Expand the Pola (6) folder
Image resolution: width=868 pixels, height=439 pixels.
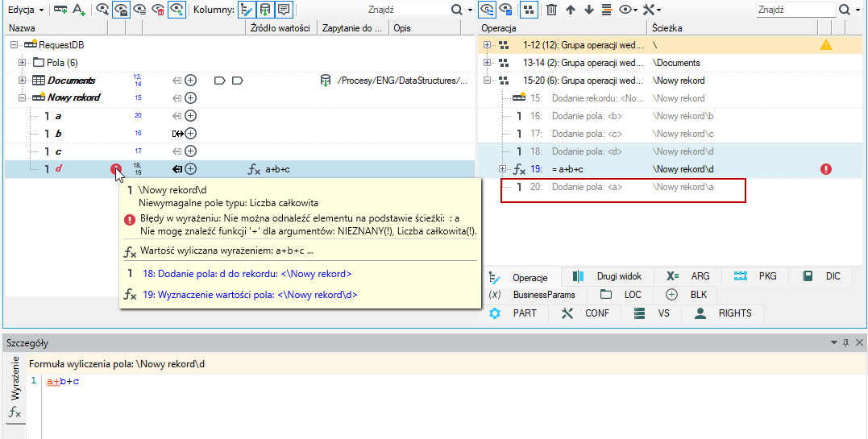pyautogui.click(x=22, y=63)
